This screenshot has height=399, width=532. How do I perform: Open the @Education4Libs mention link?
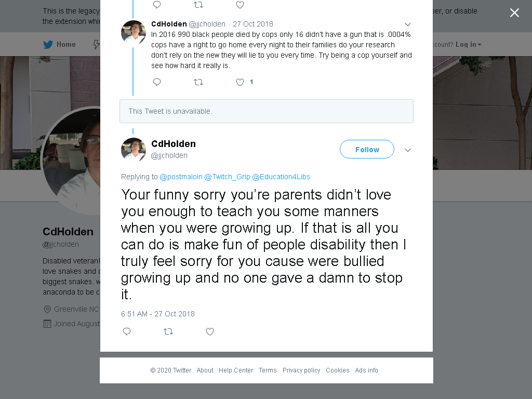[281, 177]
